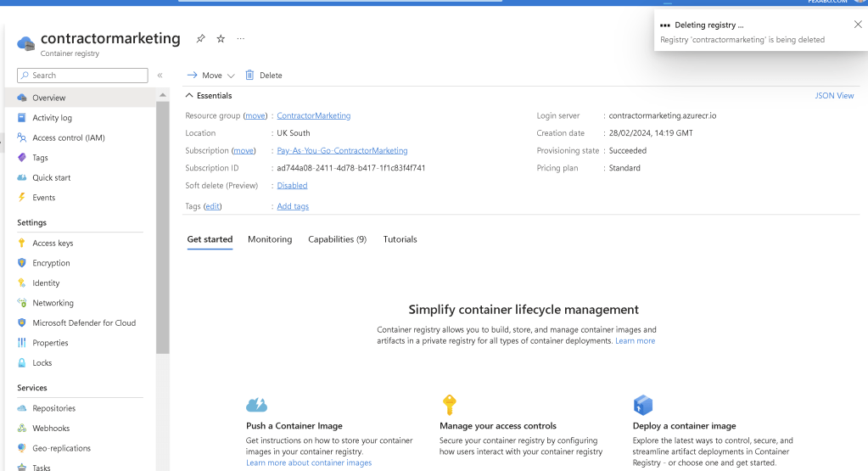This screenshot has width=868, height=471.
Task: Switch to the Monitoring tab
Action: 270,239
